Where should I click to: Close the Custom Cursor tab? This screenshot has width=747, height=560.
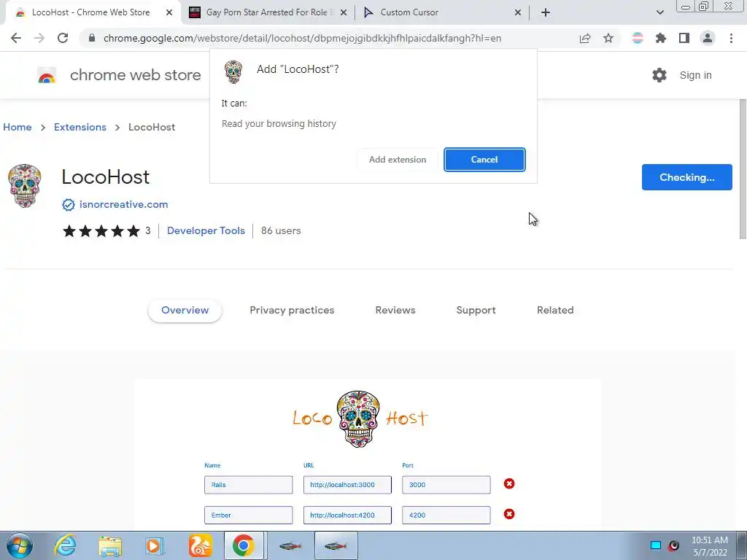pos(518,12)
